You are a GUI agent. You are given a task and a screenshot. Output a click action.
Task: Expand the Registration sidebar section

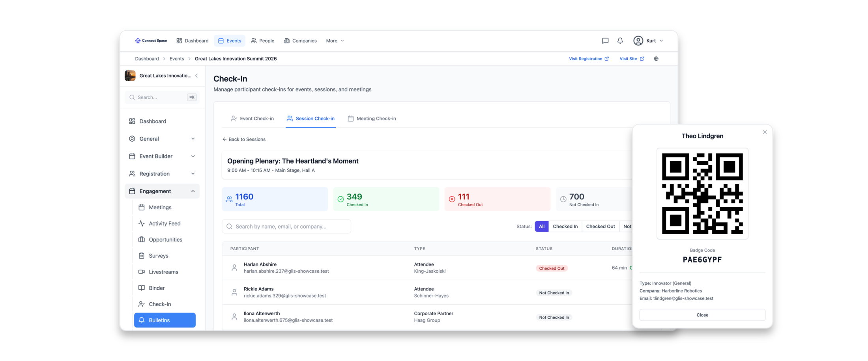point(162,173)
